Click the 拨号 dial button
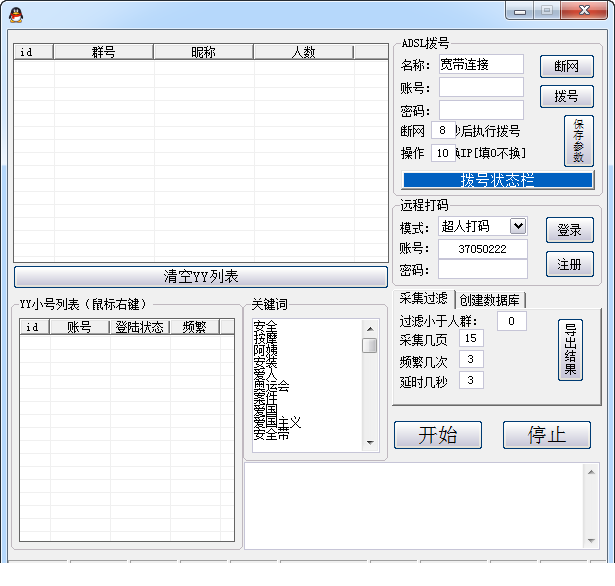This screenshot has width=615, height=586. tap(566, 96)
